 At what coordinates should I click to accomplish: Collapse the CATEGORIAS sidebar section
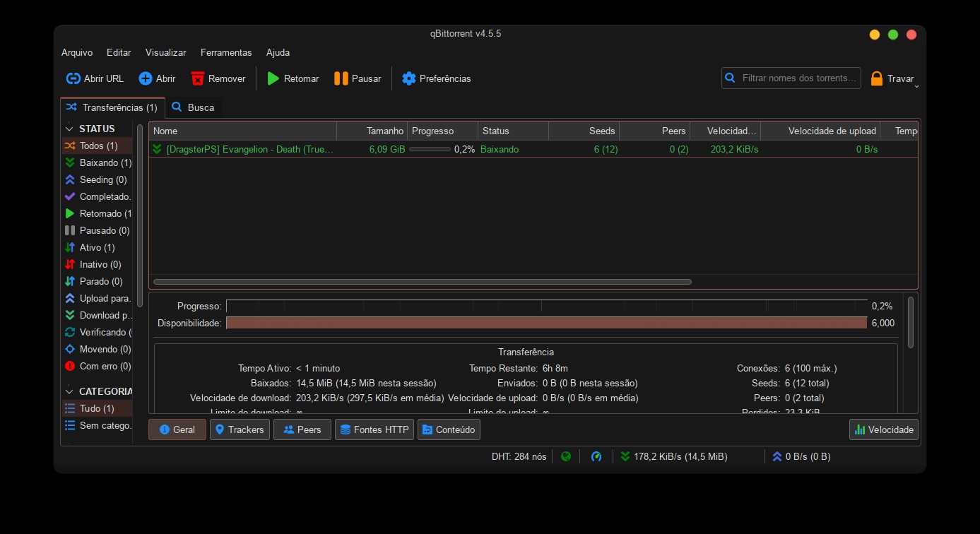[x=69, y=391]
